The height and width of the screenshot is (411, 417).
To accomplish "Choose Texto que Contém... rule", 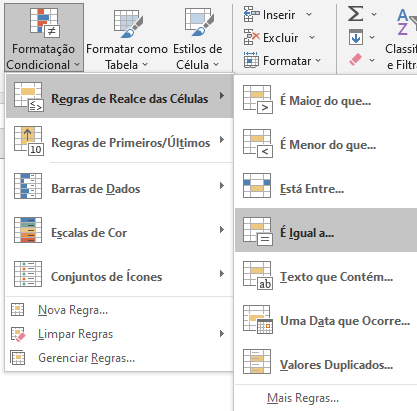I will (x=326, y=275).
